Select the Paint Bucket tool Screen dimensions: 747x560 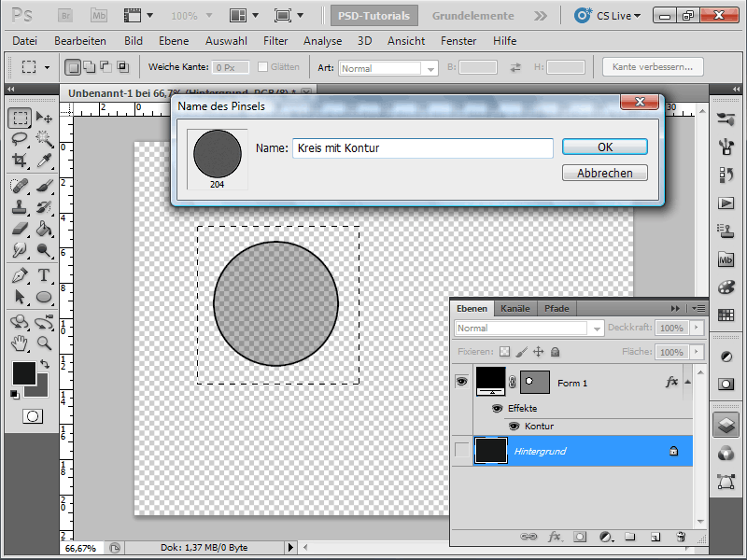pyautogui.click(x=44, y=229)
